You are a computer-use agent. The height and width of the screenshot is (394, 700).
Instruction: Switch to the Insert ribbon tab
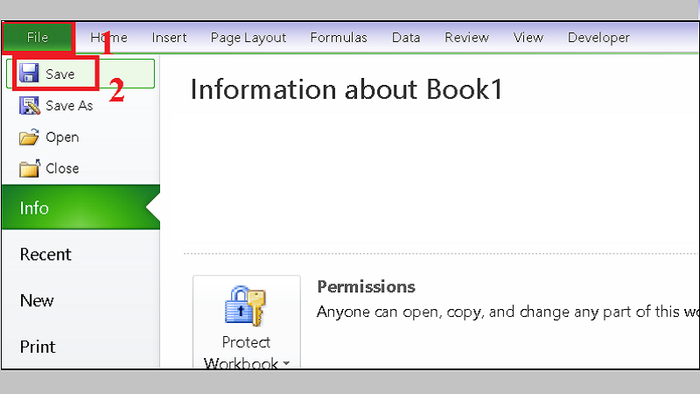point(169,37)
